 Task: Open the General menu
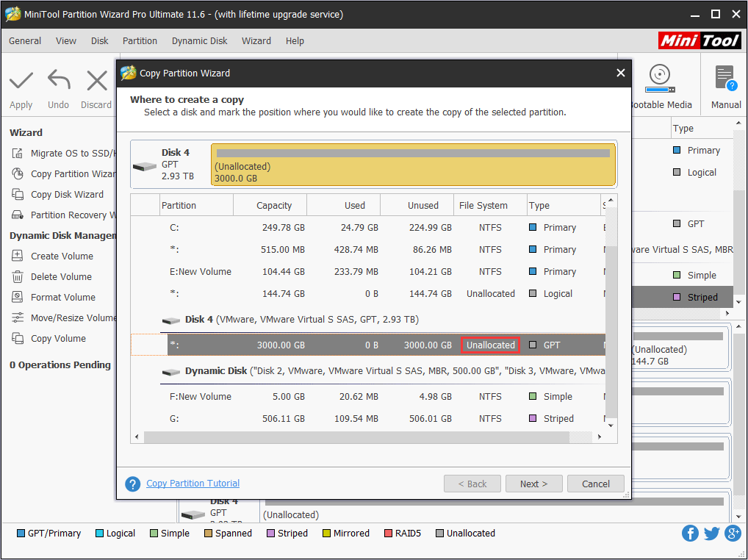click(25, 41)
